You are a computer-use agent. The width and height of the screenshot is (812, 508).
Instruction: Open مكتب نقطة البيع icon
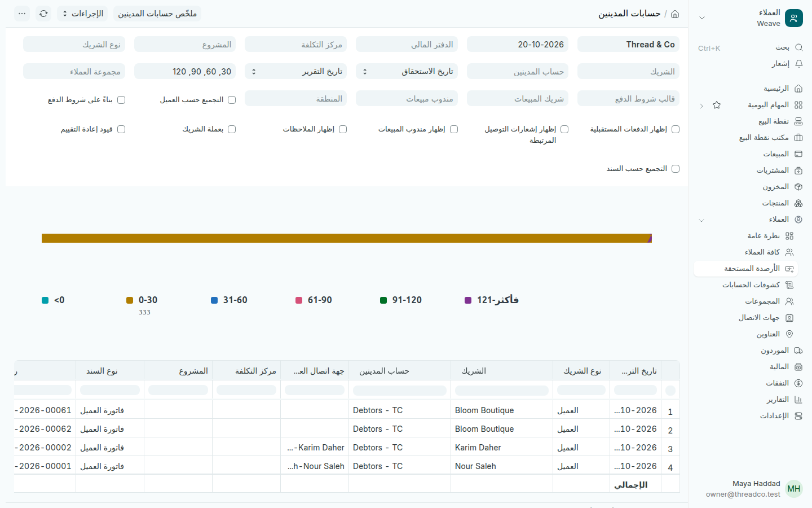click(798, 138)
